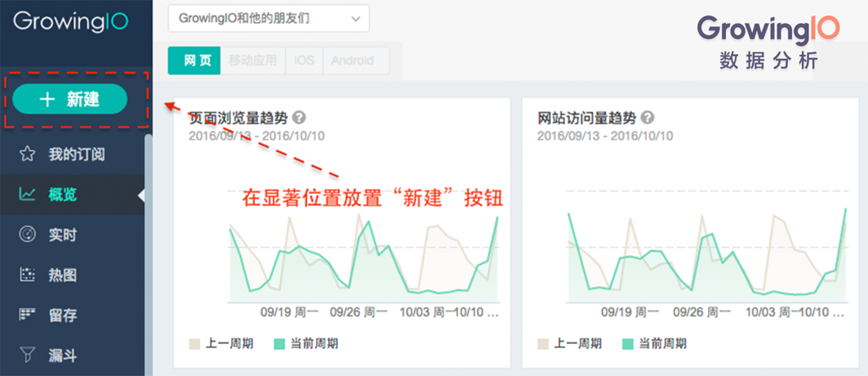Click the 09/19 周一 label in 页面浏览量趋势 chart
Image resolution: width=868 pixels, height=376 pixels.
(289, 312)
